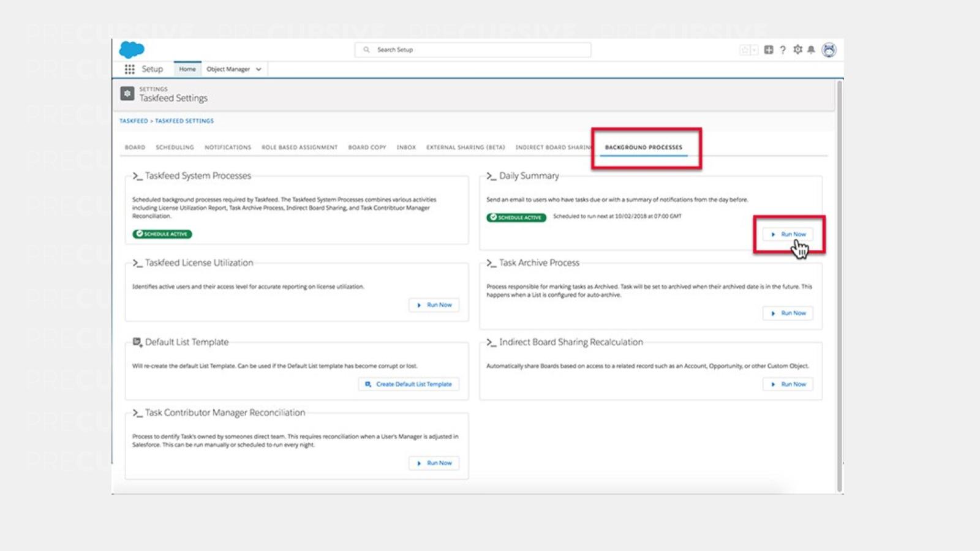Click the 'Setup' app name label

(153, 69)
